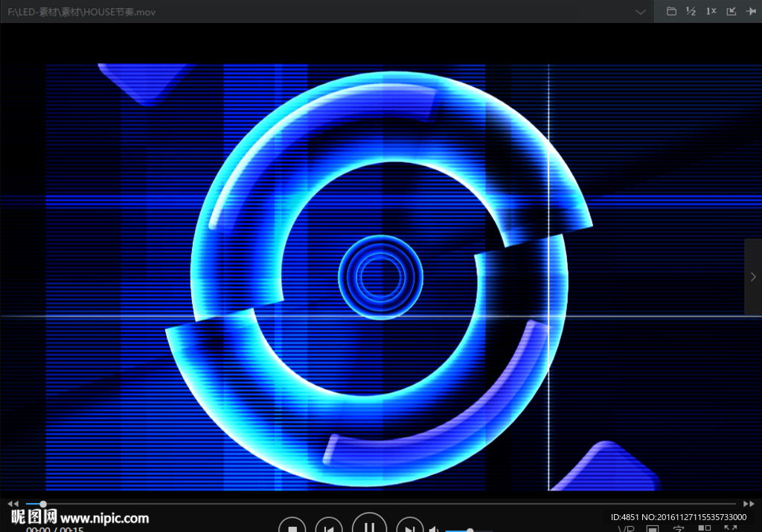The image size is (762, 532).
Task: Click the playback progress bar handle
Action: (x=42, y=504)
